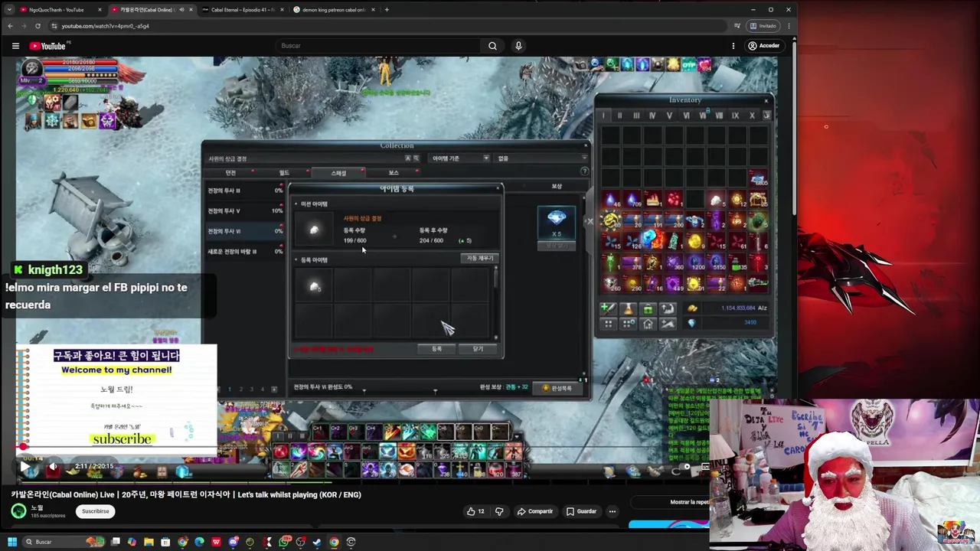Select Inventory tab II
This screenshot has width=980, height=551.
tap(619, 116)
